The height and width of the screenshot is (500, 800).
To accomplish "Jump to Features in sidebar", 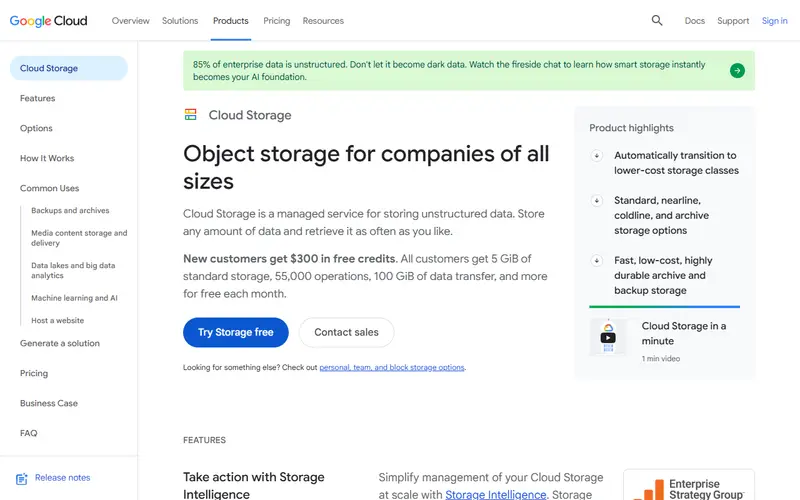I will pyautogui.click(x=37, y=98).
